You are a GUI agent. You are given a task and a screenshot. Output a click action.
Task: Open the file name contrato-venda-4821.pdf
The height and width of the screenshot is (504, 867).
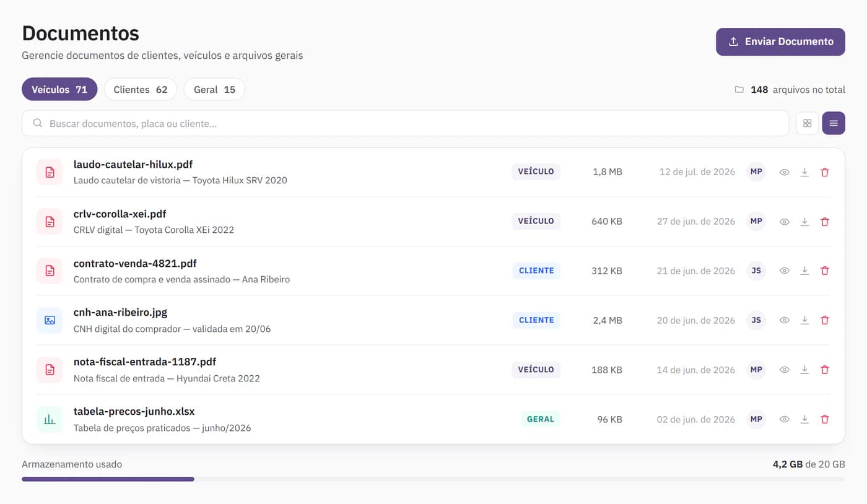pyautogui.click(x=135, y=264)
